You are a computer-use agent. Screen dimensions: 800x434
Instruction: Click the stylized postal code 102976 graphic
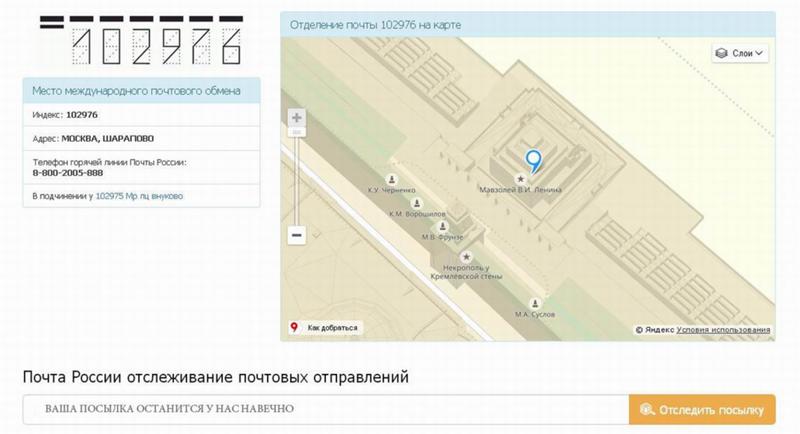pos(141,40)
